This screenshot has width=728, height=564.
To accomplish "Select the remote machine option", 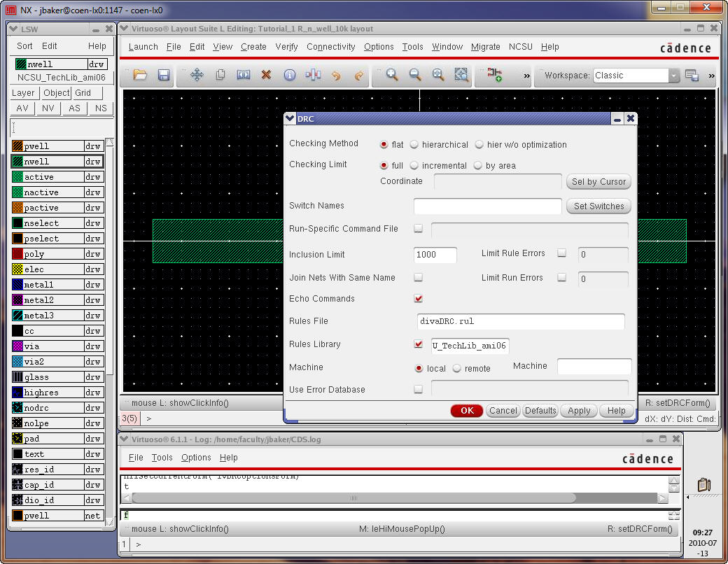I will pyautogui.click(x=457, y=369).
